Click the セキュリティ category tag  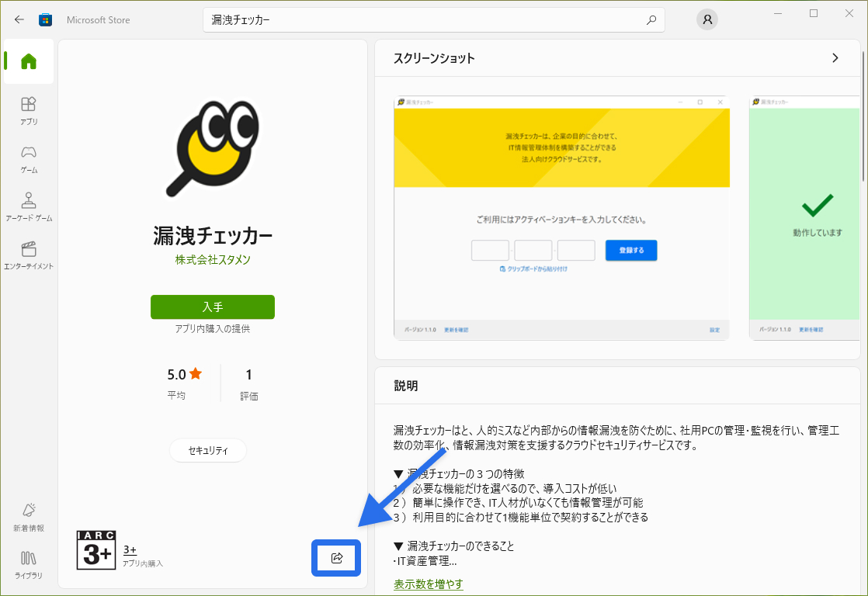click(208, 450)
